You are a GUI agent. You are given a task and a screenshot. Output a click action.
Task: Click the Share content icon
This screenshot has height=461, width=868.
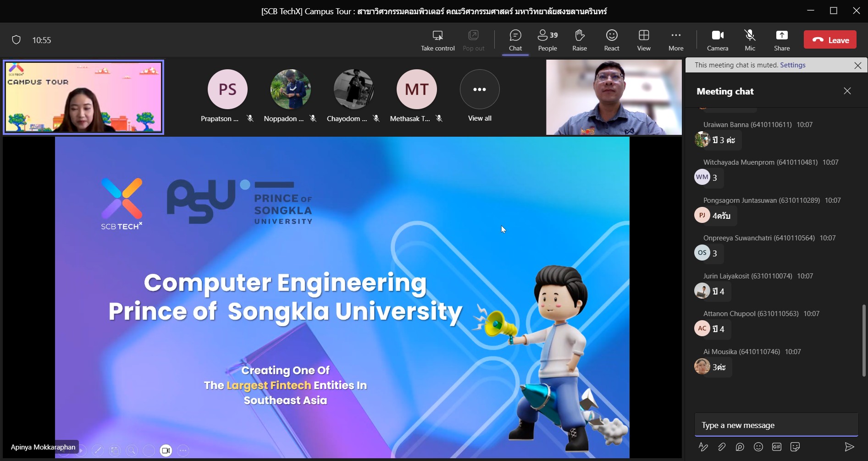point(781,40)
